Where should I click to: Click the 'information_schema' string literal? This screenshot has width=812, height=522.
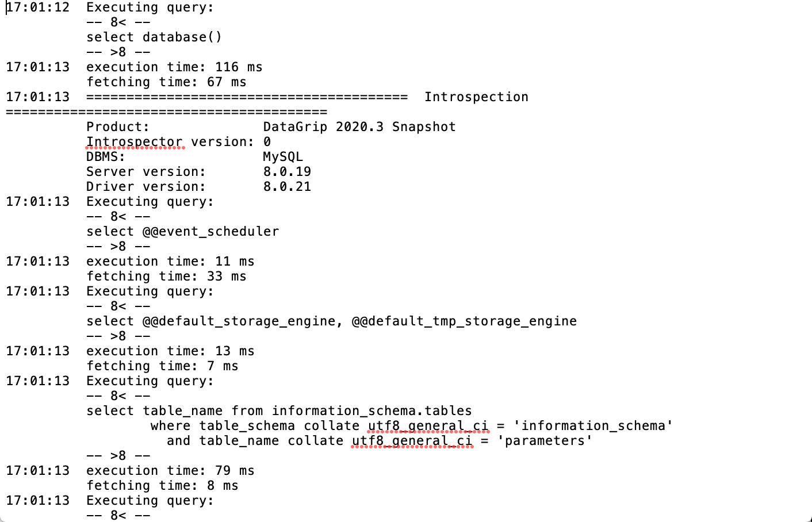click(x=593, y=426)
